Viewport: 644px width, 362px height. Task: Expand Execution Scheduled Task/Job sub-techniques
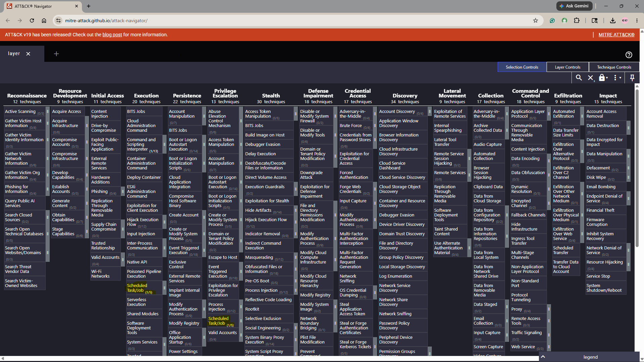[x=164, y=288]
